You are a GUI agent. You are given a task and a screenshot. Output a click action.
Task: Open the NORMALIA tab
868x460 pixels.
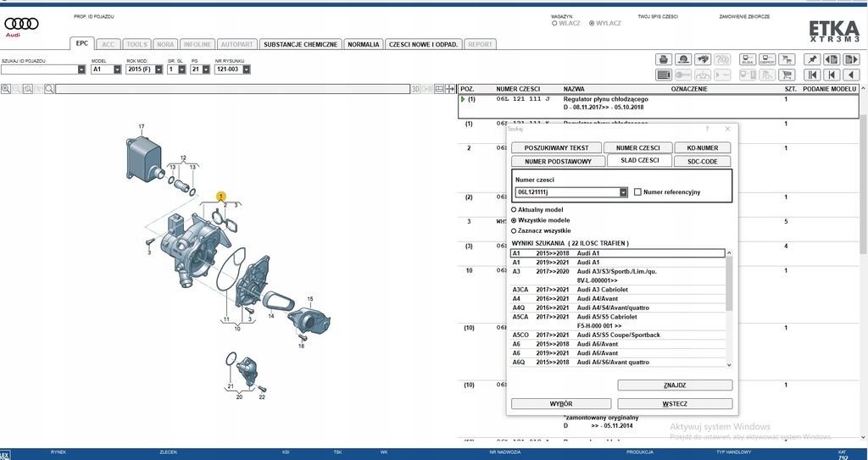coord(363,44)
